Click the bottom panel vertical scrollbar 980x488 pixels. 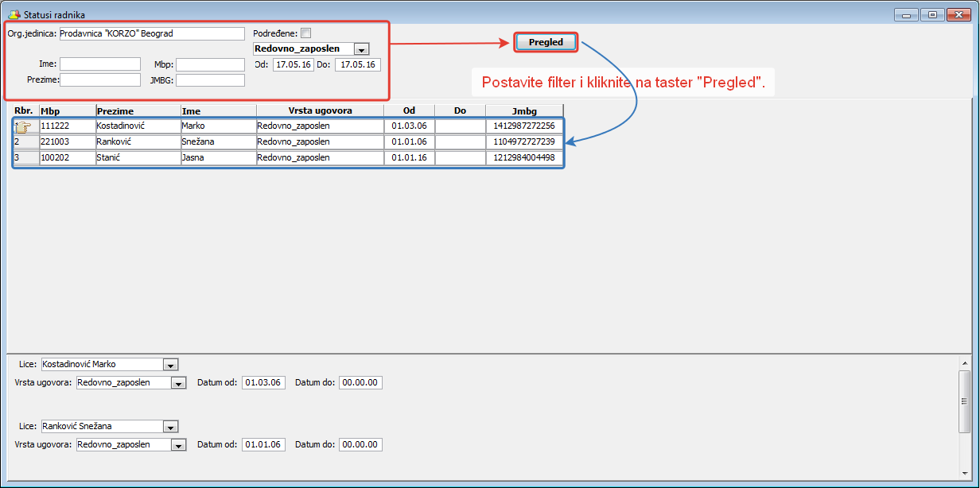966,418
